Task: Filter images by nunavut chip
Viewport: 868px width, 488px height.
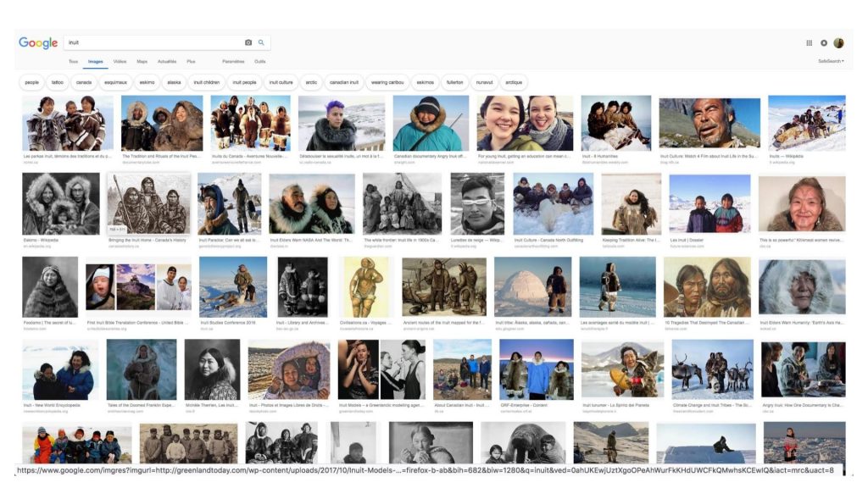Action: 484,82
